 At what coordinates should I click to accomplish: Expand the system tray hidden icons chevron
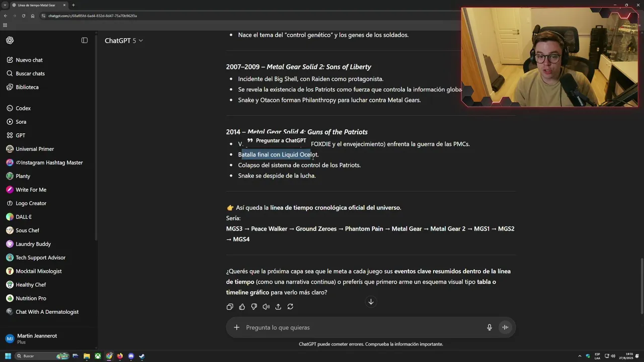click(x=580, y=356)
